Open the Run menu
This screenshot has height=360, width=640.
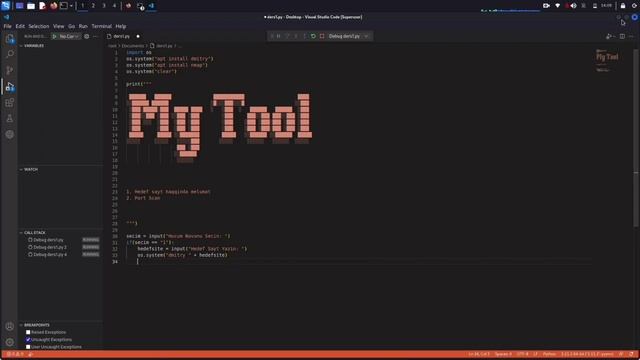coord(83,26)
